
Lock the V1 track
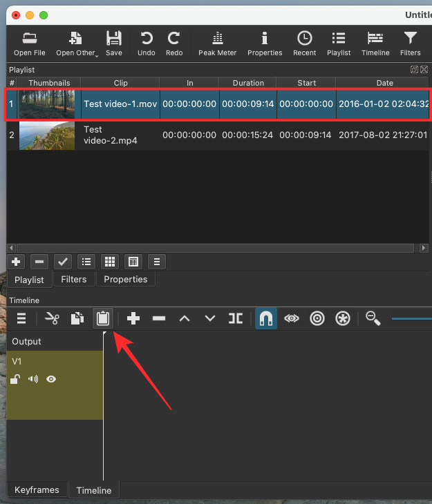click(16, 379)
